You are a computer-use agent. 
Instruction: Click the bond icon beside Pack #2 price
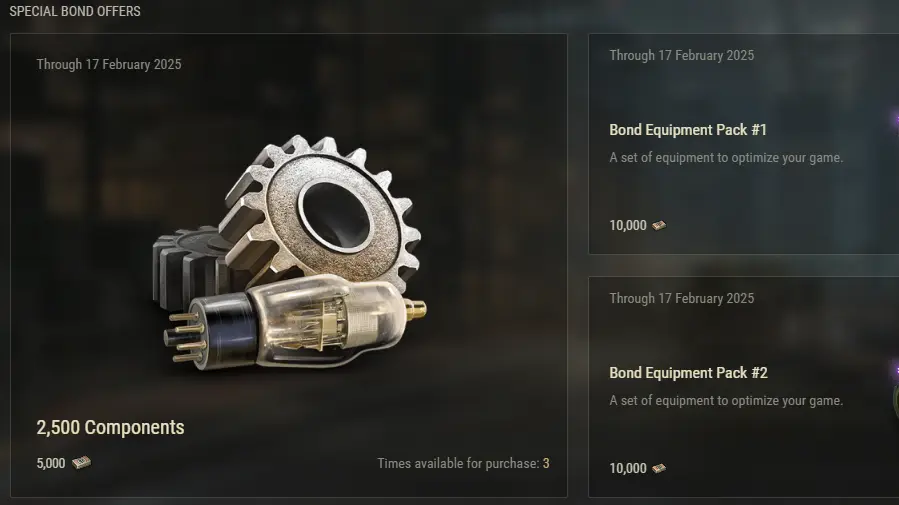point(659,468)
